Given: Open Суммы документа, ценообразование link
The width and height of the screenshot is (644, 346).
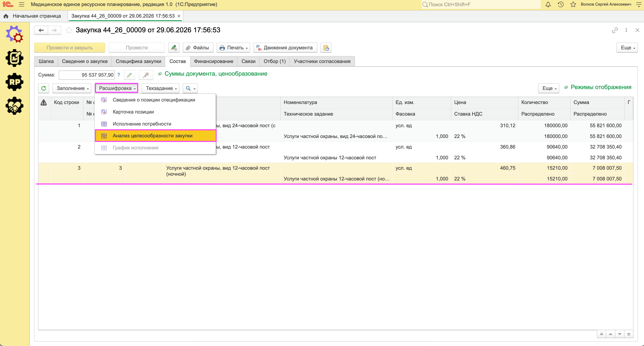Looking at the screenshot, I should [216, 74].
